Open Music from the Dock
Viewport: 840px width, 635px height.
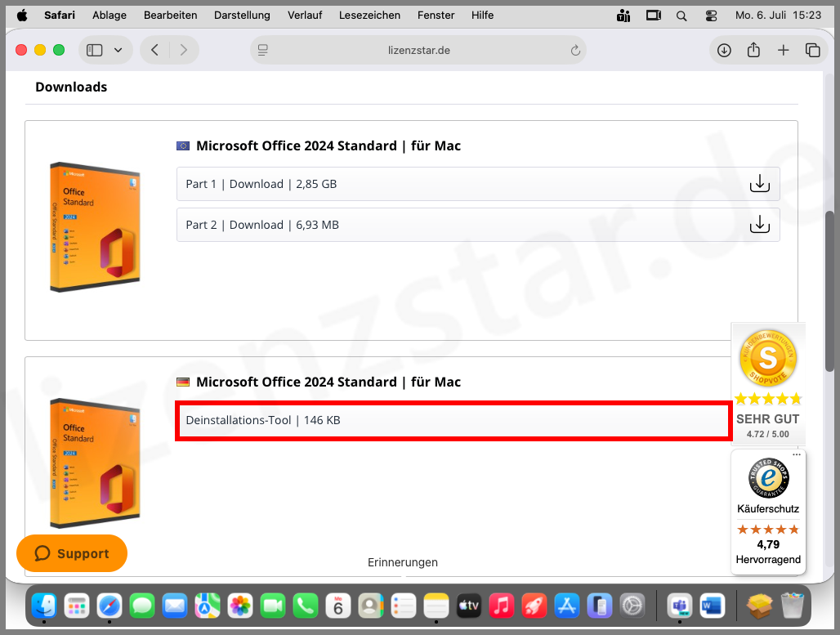point(502,606)
